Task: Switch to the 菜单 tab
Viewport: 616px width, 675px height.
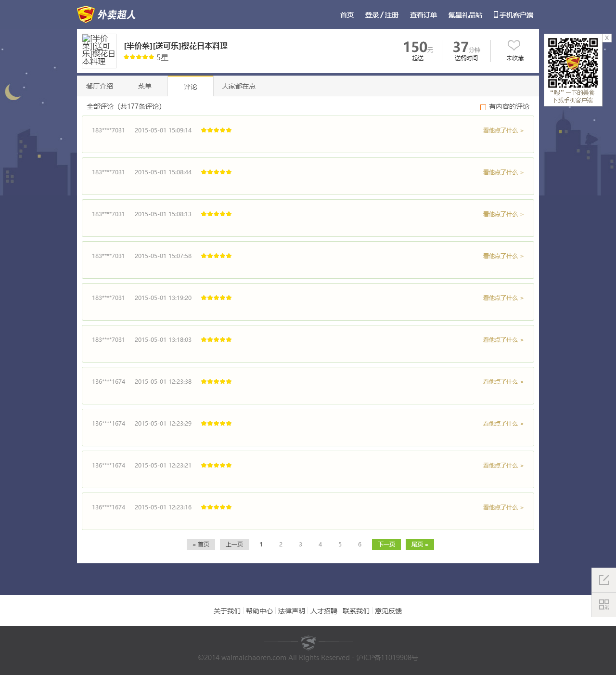Action: coord(144,86)
